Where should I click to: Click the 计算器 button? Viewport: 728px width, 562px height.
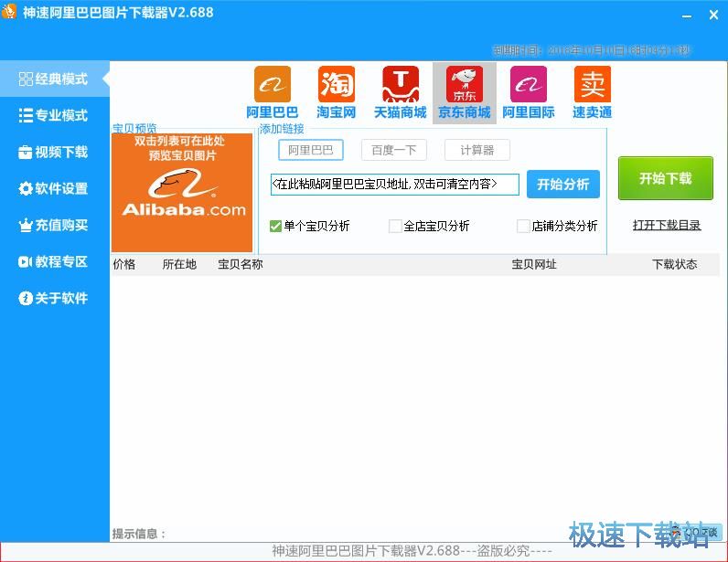click(476, 150)
